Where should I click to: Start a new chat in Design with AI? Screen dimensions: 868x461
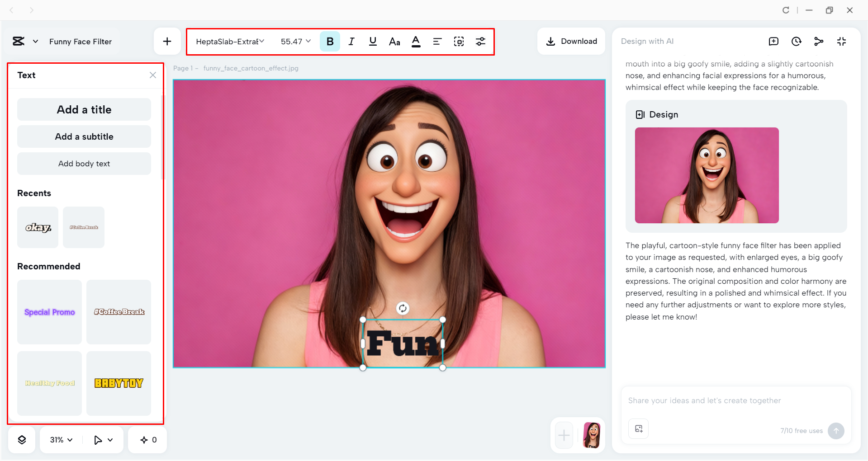pos(774,41)
